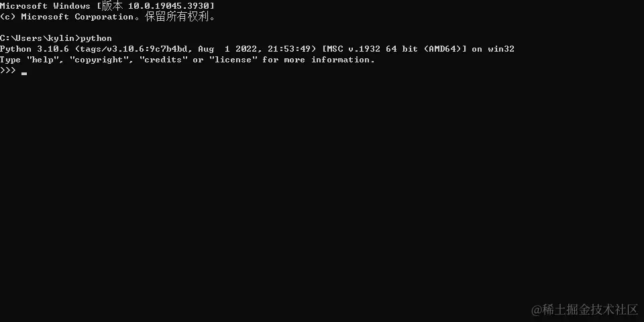Click the word "python" in command line
The image size is (644, 322).
pyautogui.click(x=96, y=39)
